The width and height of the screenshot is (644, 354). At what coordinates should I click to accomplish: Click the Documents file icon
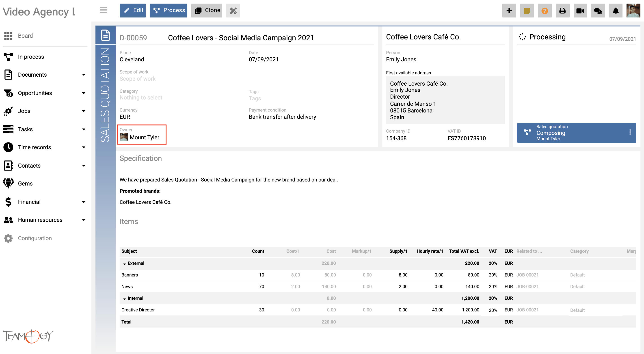pyautogui.click(x=8, y=75)
